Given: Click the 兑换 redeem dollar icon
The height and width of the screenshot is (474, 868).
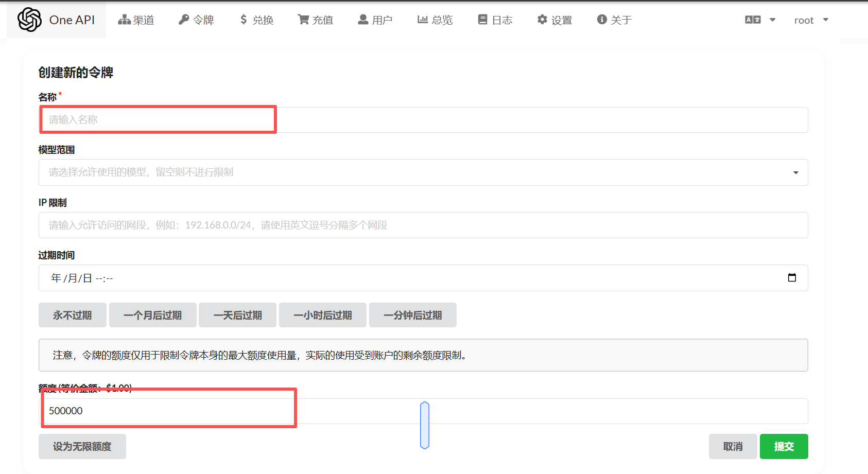Looking at the screenshot, I should click(x=256, y=20).
